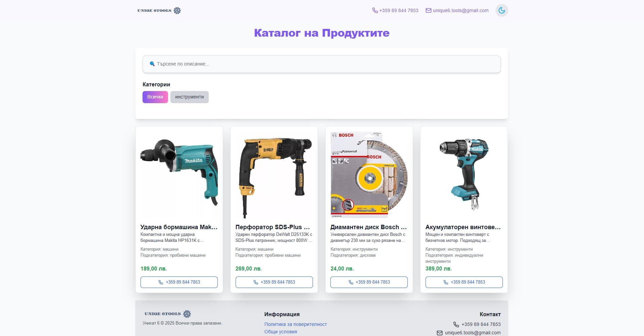Image resolution: width=644 pixels, height=336 pixels.
Task: Click the 'Категории' label
Action: pos(156,84)
